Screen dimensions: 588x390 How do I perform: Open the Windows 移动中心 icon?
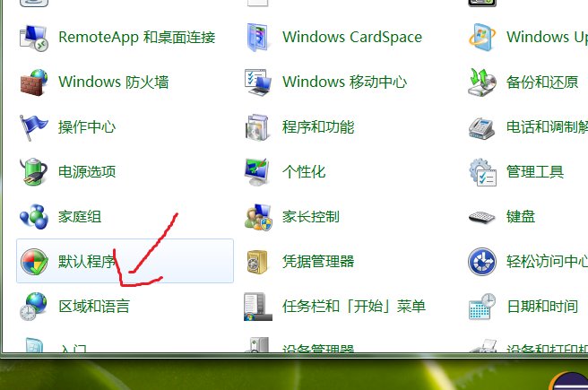pos(258,82)
